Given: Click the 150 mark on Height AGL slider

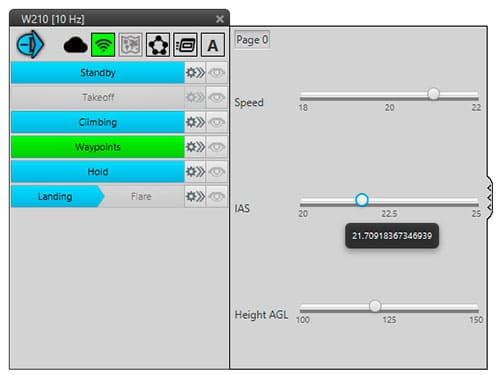Looking at the screenshot, I should [476, 320].
